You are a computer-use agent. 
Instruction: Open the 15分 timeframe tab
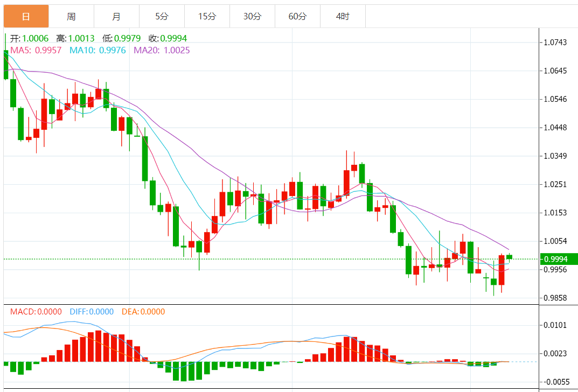pos(207,16)
